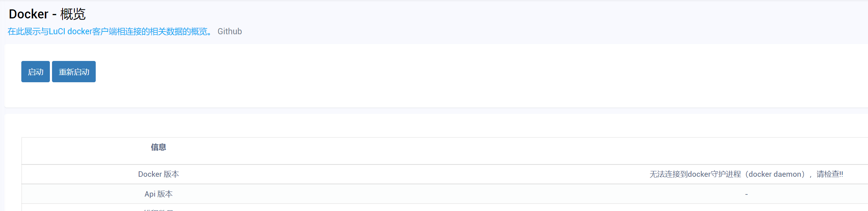Click the Api 版本 row label
The height and width of the screenshot is (211, 868).
tap(159, 194)
